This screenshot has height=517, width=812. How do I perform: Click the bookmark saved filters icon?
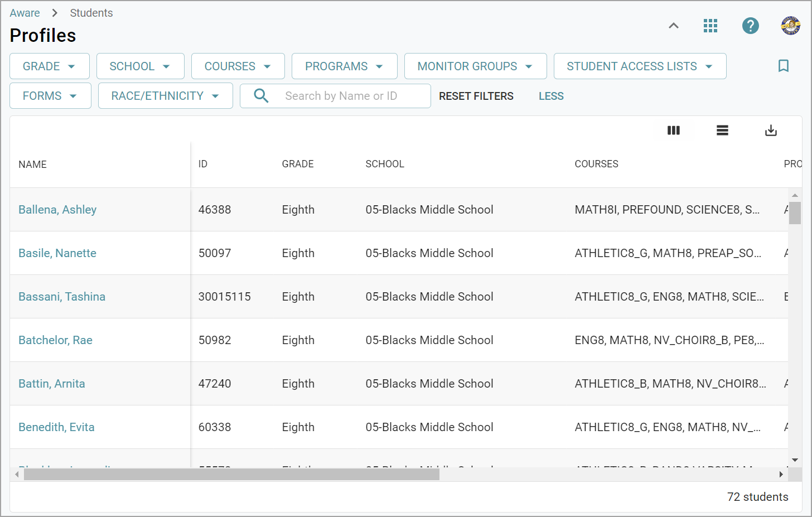pos(783,66)
